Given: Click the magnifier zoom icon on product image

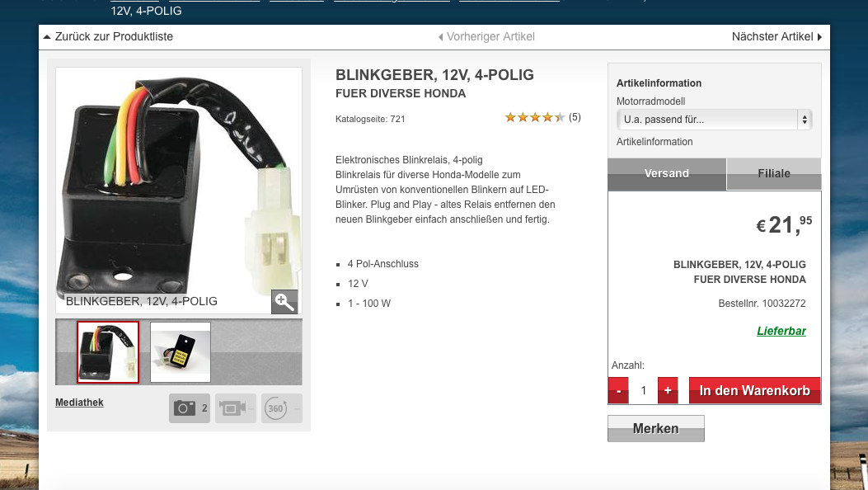Looking at the screenshot, I should [284, 302].
